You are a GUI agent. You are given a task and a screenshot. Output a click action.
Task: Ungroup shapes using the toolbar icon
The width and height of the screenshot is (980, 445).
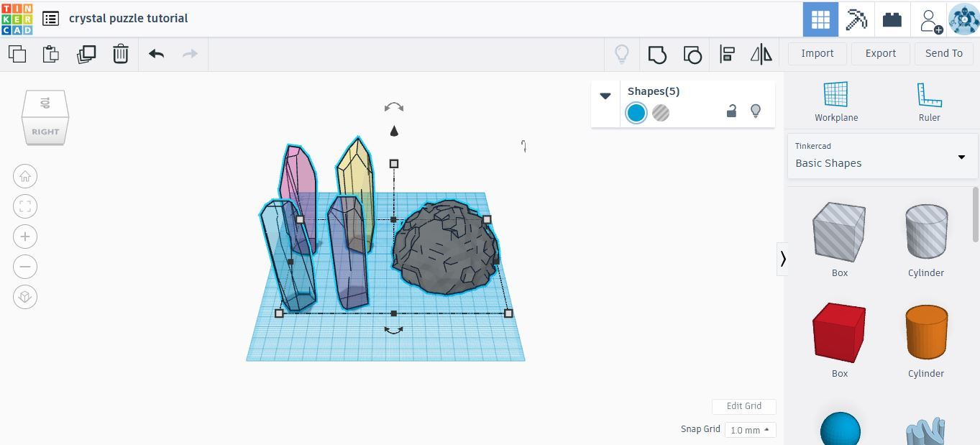pos(692,54)
